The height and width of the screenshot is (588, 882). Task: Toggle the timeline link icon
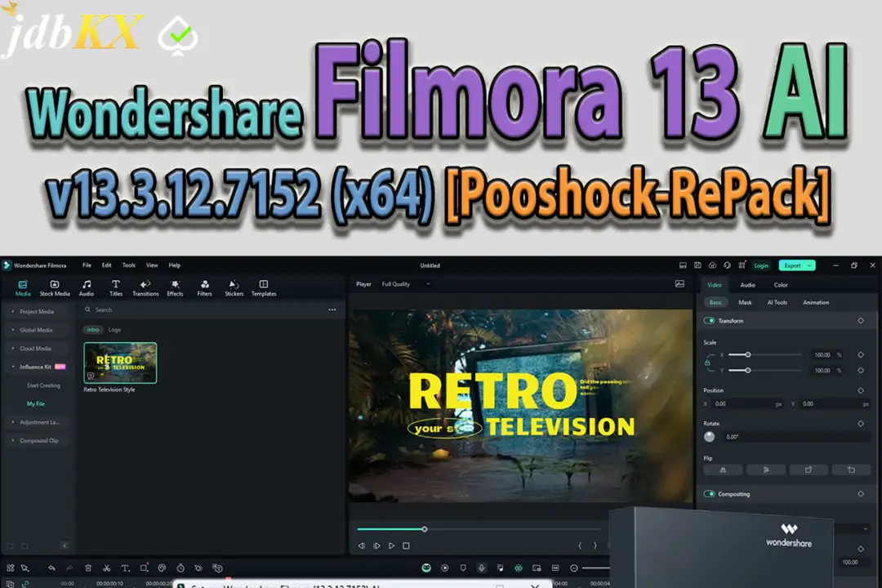[x=25, y=585]
